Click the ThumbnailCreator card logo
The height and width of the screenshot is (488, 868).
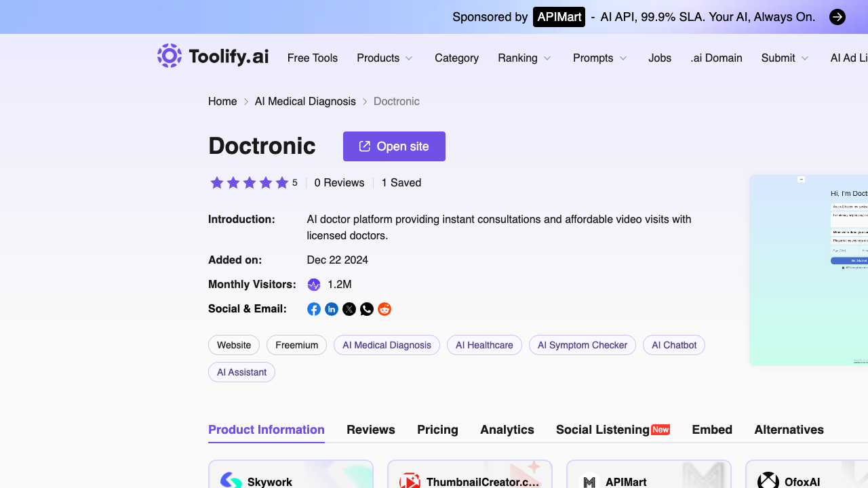tap(410, 481)
